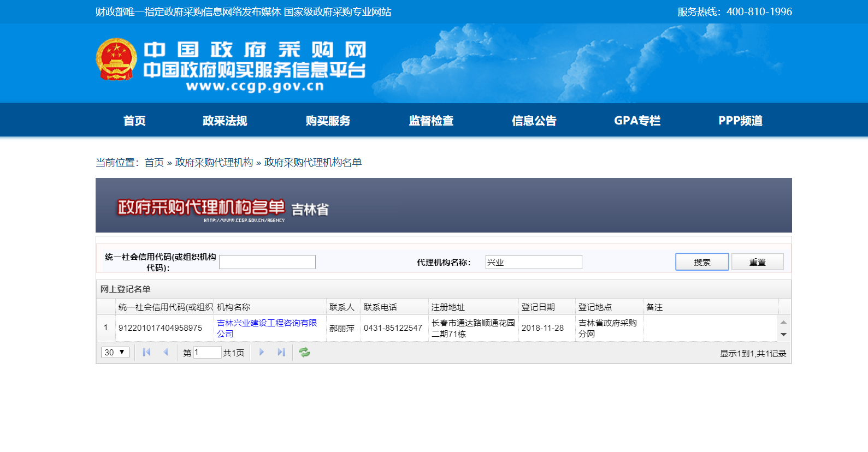This screenshot has width=868, height=452.
Task: Select the address cell 长春市通达路顺通花园二期71栋
Action: pos(473,328)
